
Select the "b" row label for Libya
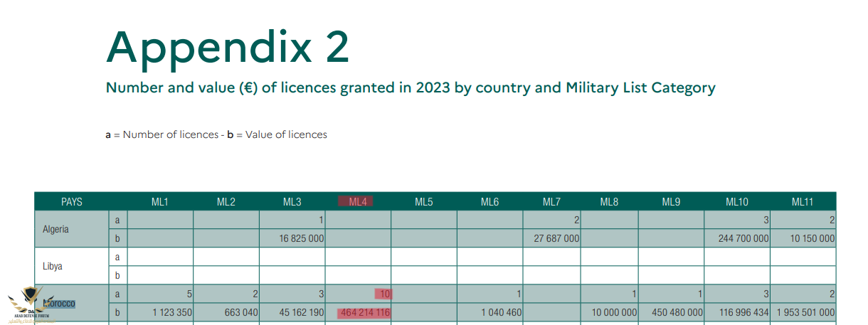117,275
